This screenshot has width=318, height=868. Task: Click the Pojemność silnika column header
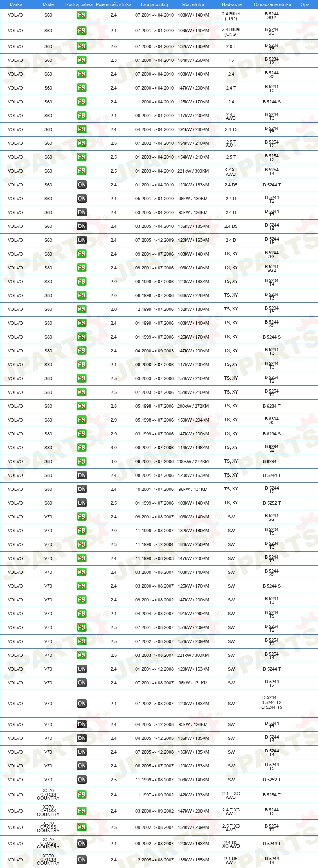coord(113,4)
